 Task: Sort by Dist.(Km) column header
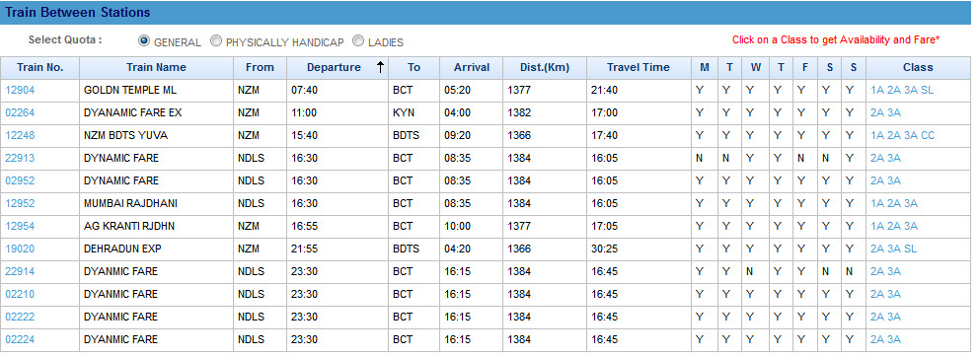pyautogui.click(x=545, y=67)
